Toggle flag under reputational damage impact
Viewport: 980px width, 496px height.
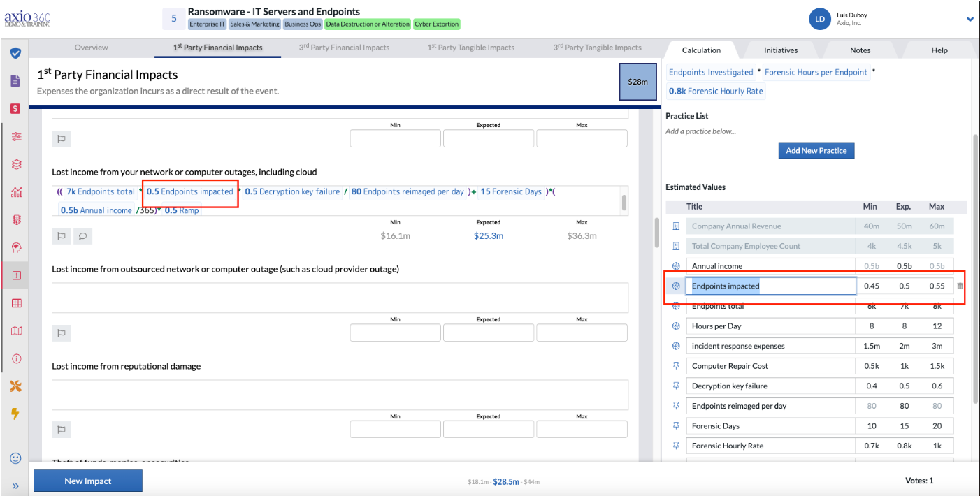pyautogui.click(x=62, y=430)
